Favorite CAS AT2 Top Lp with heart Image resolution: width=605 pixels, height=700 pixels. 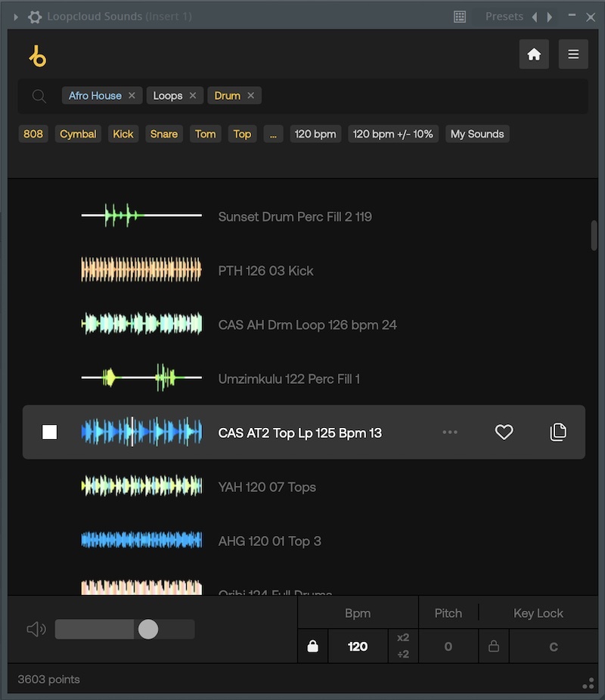coord(504,432)
